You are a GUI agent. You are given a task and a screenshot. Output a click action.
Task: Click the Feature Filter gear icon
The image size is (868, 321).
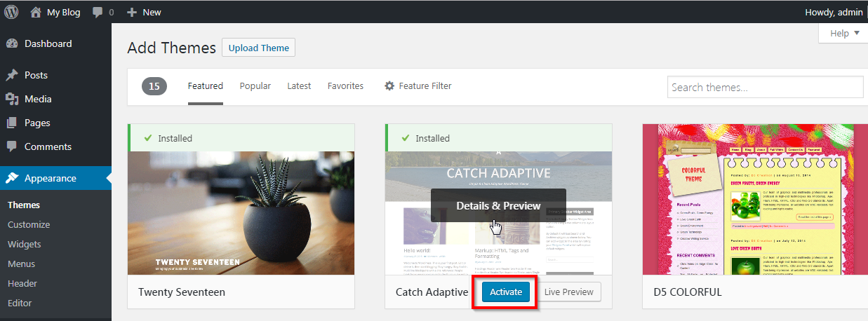coord(389,86)
